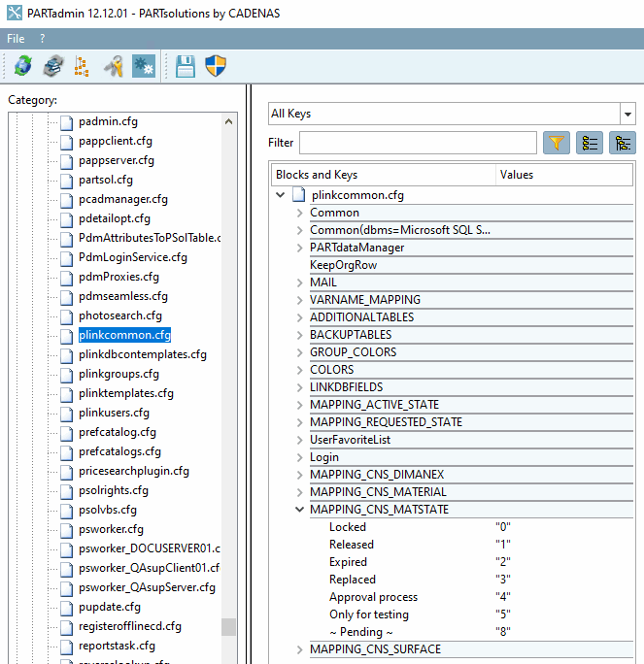
Task: Select partsol.cfg in category tree
Action: [106, 180]
